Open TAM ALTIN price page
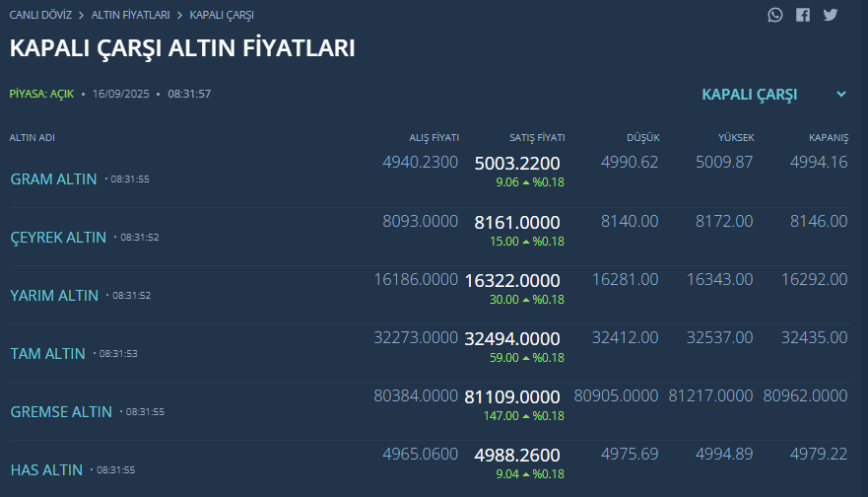The width and height of the screenshot is (868, 497). 47,353
